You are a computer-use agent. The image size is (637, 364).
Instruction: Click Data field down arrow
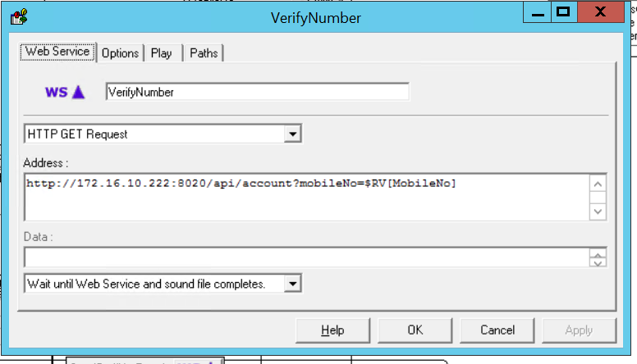598,262
